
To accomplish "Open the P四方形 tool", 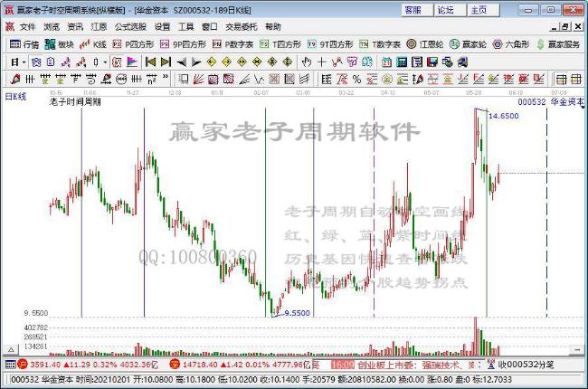I will [x=133, y=44].
